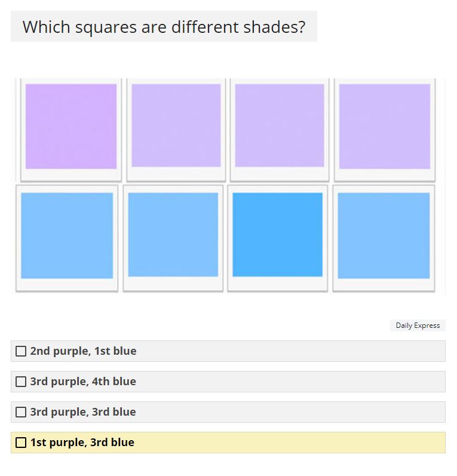The image size is (457, 476).
Task: Click the darker third blue square
Action: (x=278, y=235)
